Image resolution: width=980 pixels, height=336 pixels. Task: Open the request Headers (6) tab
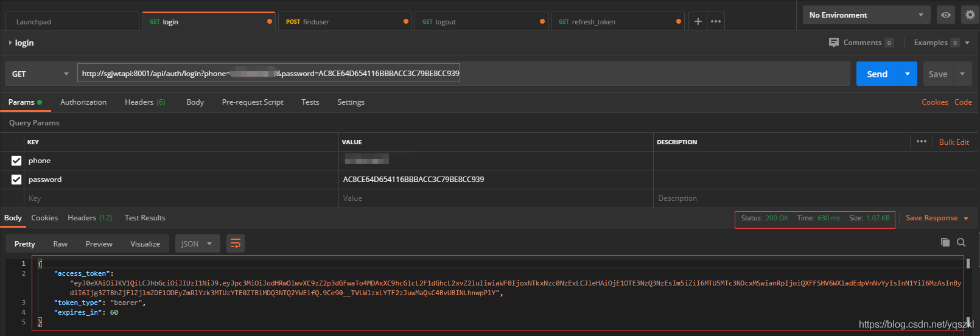pos(145,102)
